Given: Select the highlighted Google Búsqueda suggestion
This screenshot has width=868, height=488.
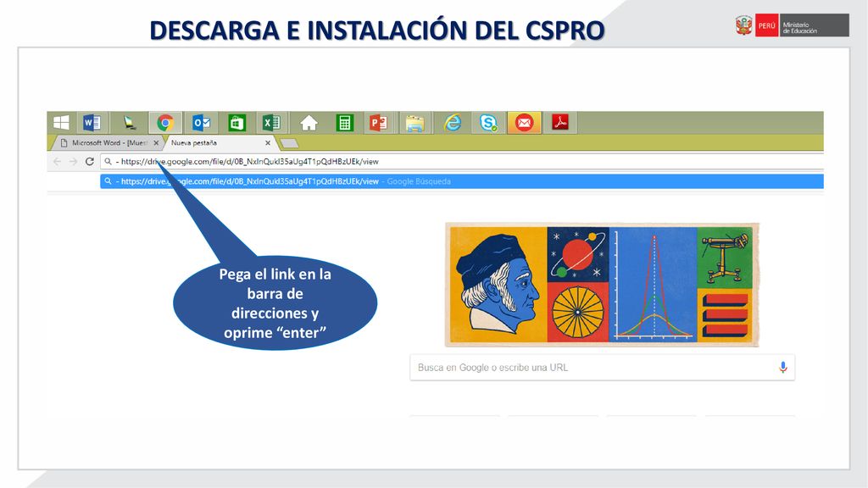Looking at the screenshot, I should tap(462, 181).
